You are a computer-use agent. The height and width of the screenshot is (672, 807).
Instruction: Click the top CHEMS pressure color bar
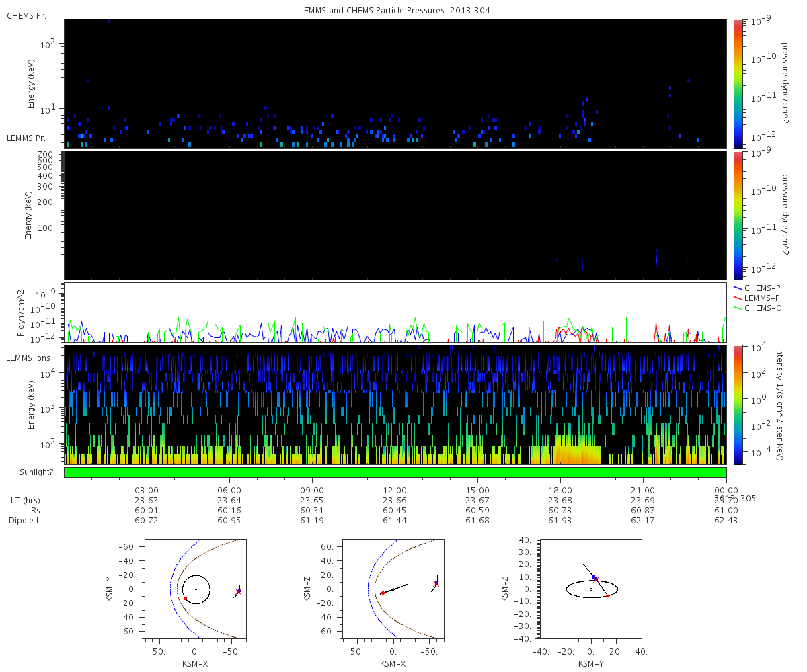pos(738,83)
